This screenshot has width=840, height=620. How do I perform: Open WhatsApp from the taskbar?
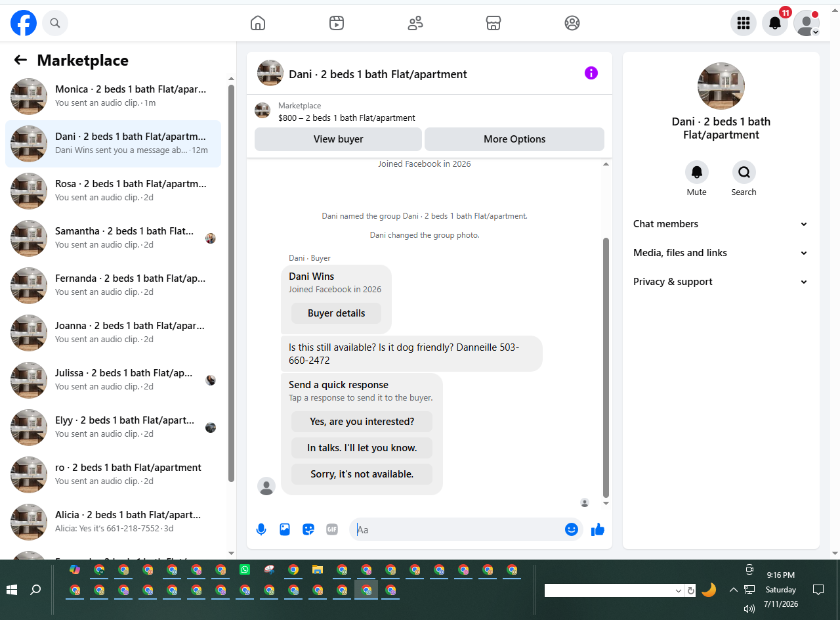(x=245, y=569)
